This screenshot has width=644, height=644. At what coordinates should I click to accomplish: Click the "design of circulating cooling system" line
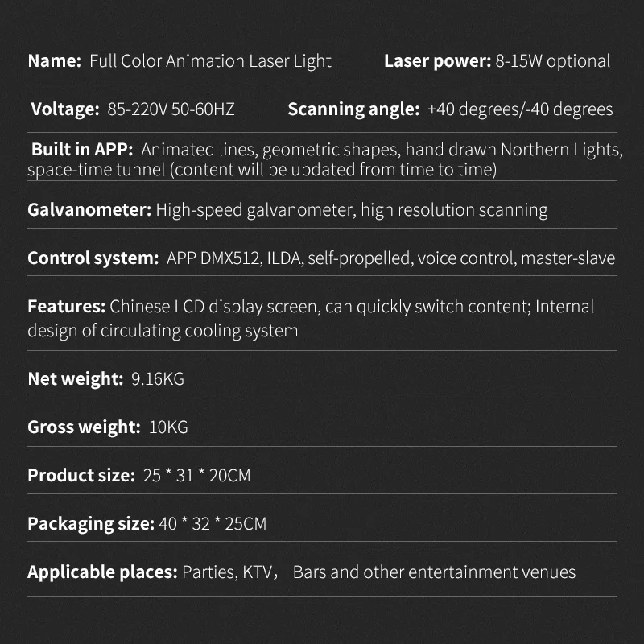(163, 330)
